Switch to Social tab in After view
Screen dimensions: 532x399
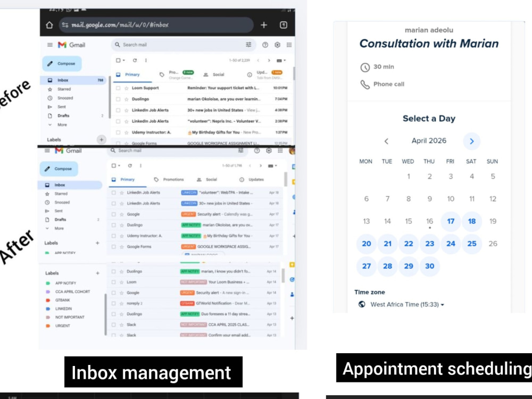(207, 179)
